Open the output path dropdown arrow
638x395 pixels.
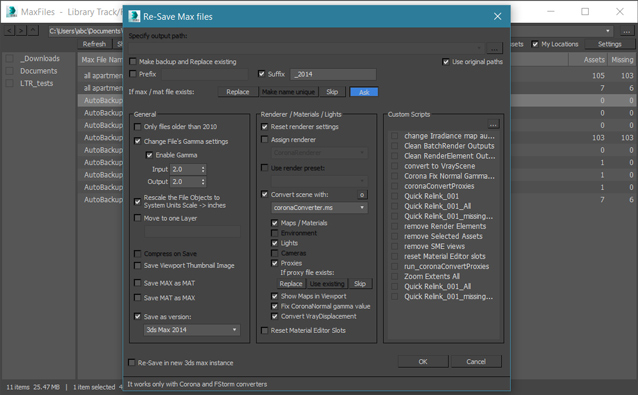[x=479, y=48]
